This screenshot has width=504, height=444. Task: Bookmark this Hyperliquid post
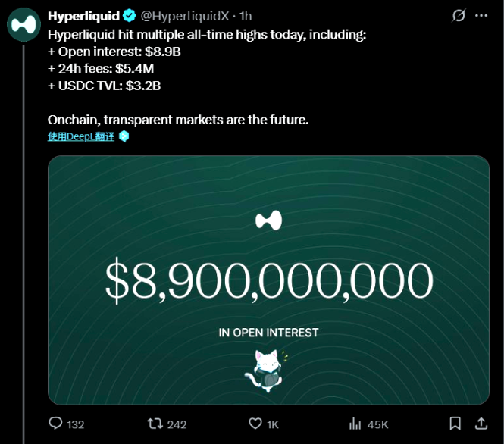click(x=455, y=424)
